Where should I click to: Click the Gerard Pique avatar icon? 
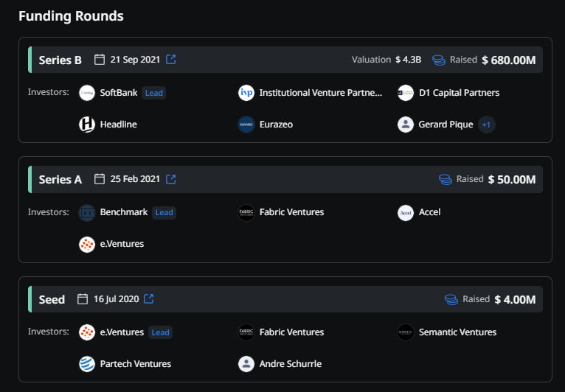click(x=406, y=125)
